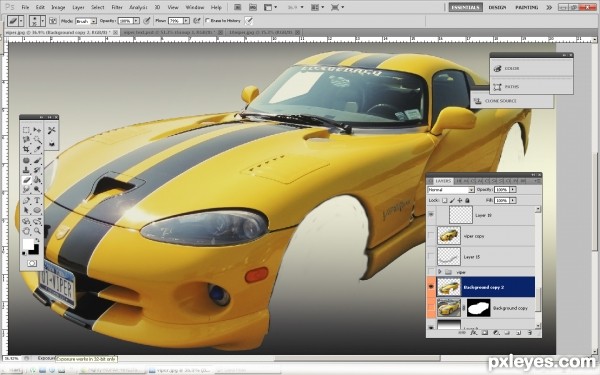Screen dimensions: 600x375
Task: Show Layer 15 visibility box
Action: (431, 257)
